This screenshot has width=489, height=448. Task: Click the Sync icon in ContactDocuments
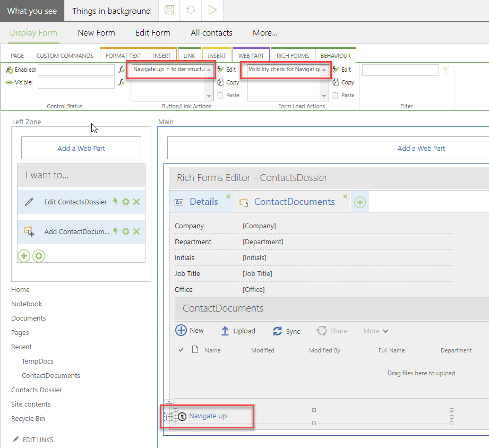278,331
